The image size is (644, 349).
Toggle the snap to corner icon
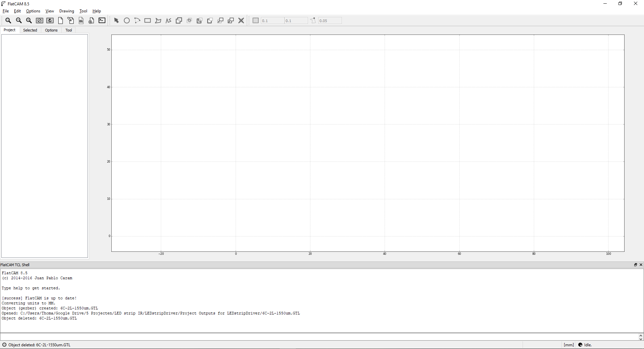(313, 21)
